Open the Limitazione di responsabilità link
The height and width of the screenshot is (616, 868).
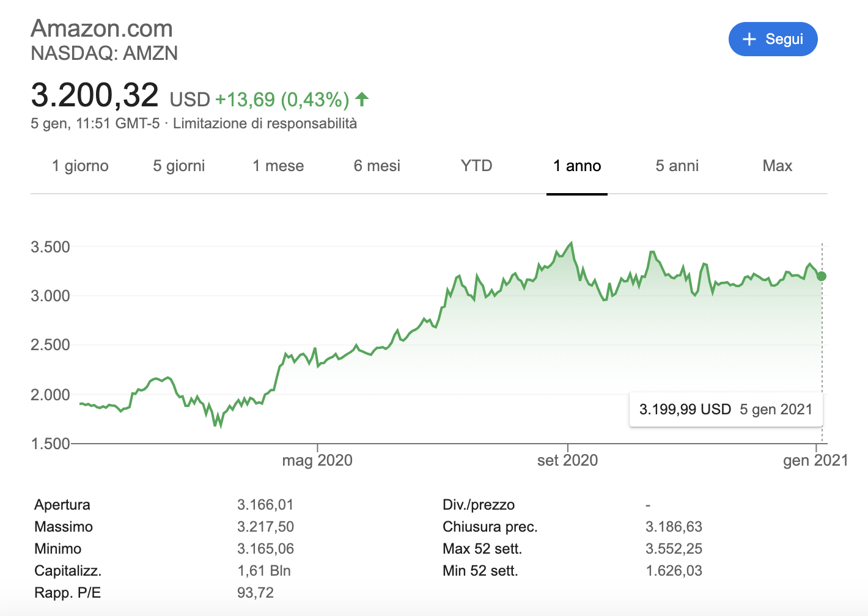[x=265, y=123]
